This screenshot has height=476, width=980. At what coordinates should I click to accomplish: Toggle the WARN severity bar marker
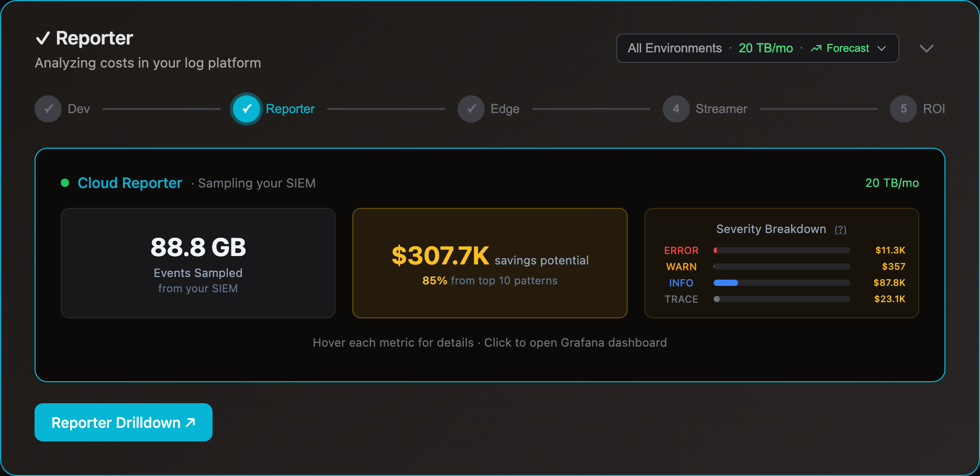713,267
